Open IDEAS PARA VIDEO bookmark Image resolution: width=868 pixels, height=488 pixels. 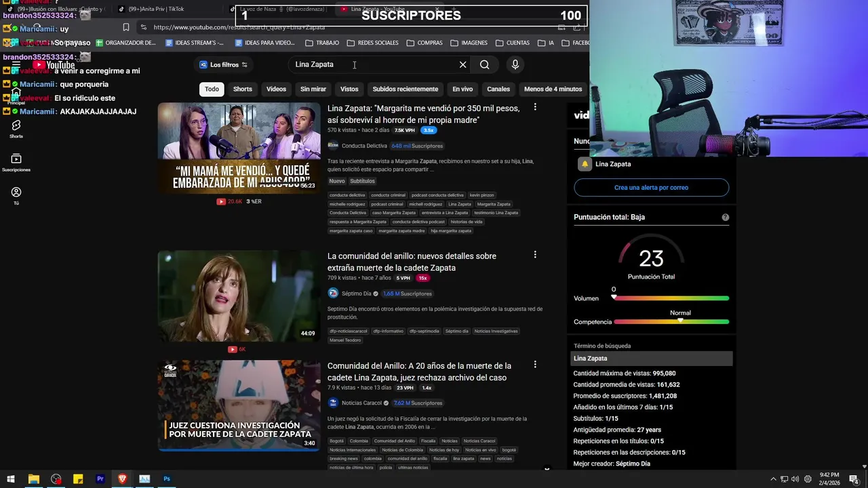point(264,43)
